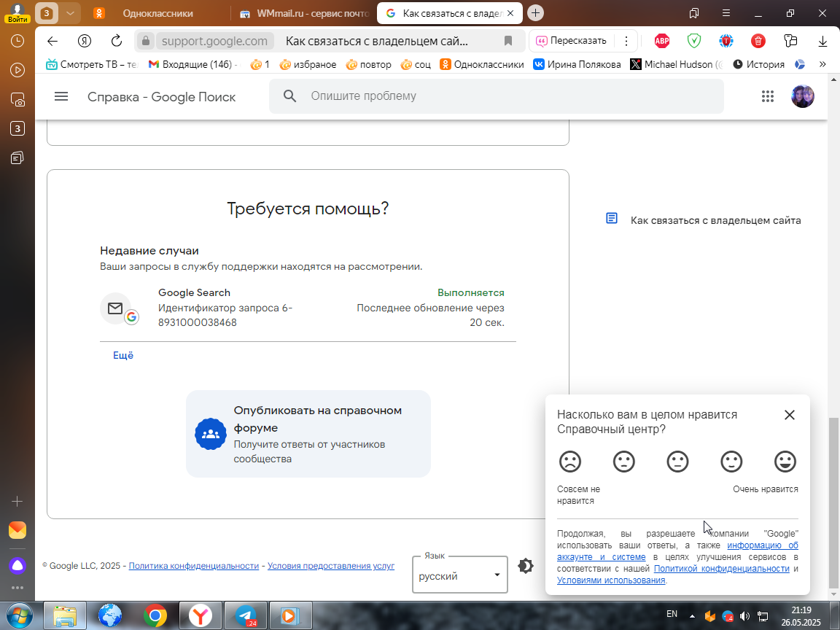Open the Входящие (146) Gmail bookmark
840x630 pixels.
[x=193, y=64]
